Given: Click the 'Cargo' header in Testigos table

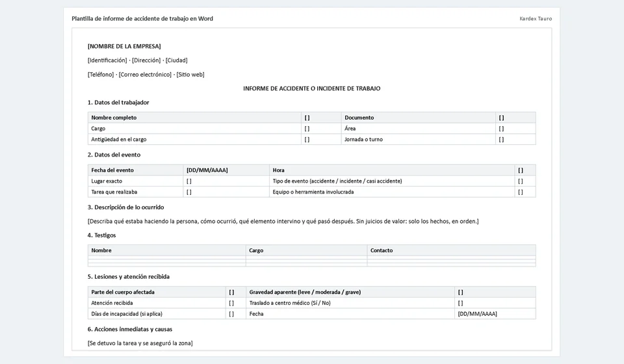Looking at the screenshot, I should (306, 250).
